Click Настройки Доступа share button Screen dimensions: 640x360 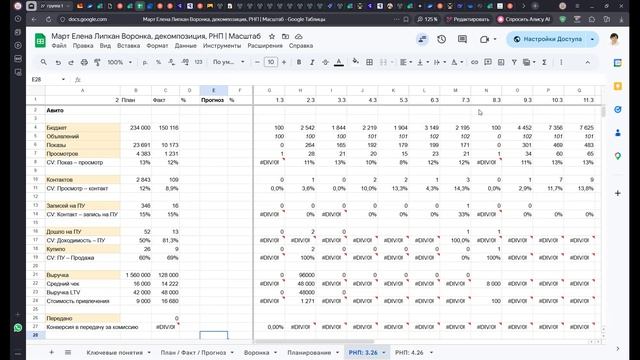[547, 39]
